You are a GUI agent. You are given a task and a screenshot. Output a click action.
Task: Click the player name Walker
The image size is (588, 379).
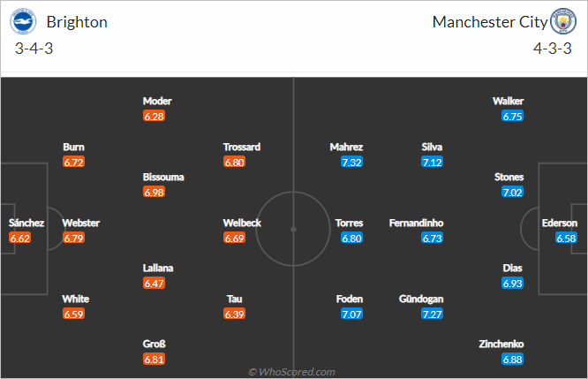[x=509, y=101]
